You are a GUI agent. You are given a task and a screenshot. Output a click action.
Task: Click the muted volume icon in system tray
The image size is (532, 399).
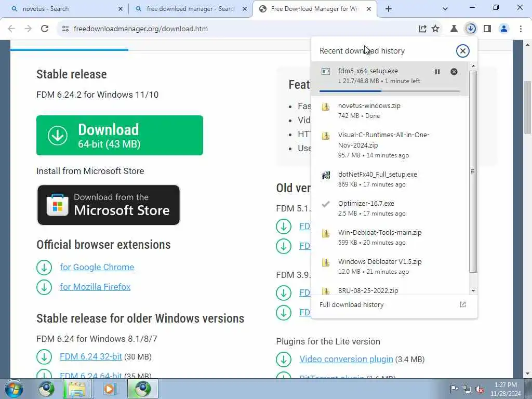click(480, 389)
